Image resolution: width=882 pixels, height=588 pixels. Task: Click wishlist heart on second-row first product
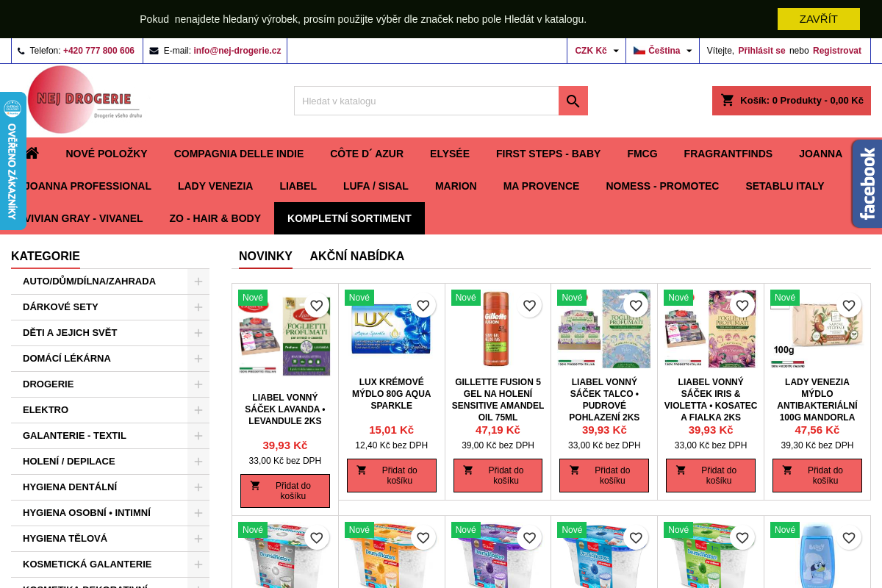tap(317, 538)
